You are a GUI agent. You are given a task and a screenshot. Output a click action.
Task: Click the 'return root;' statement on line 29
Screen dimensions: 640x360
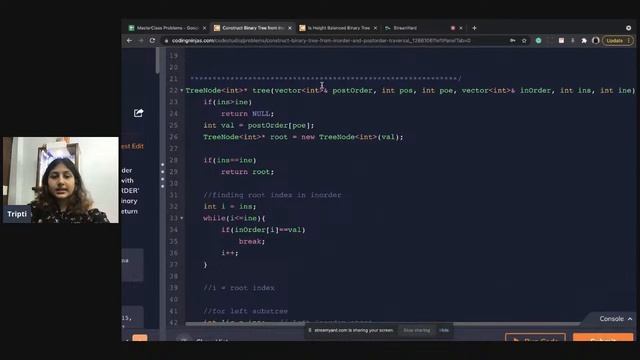(x=248, y=172)
